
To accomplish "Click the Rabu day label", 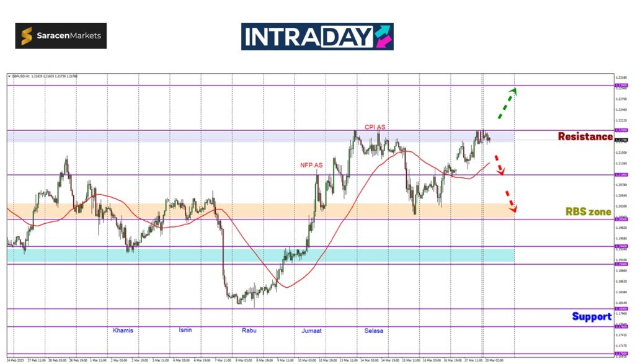I will click(249, 331).
